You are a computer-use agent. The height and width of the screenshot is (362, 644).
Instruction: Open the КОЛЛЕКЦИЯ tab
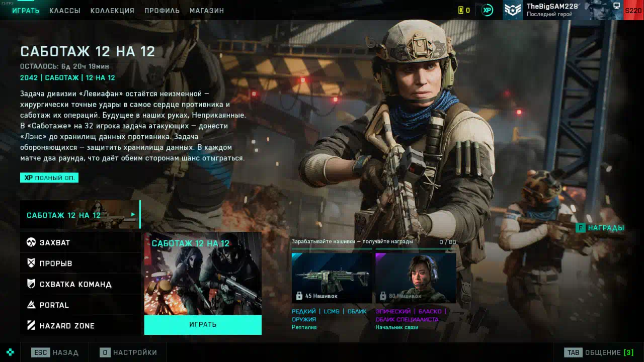(x=112, y=11)
